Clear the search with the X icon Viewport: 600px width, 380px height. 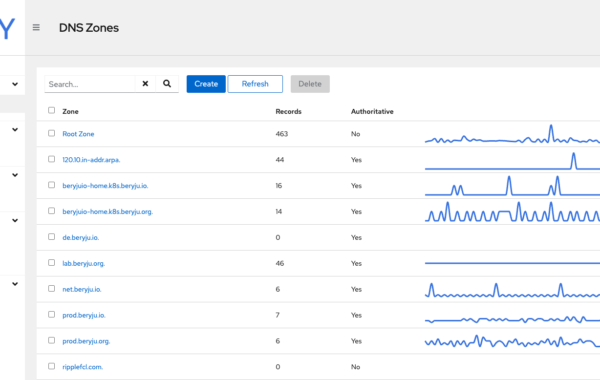point(145,84)
